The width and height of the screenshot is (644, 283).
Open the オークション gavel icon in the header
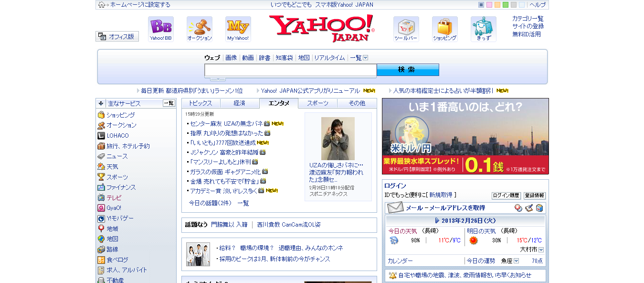coord(199,29)
